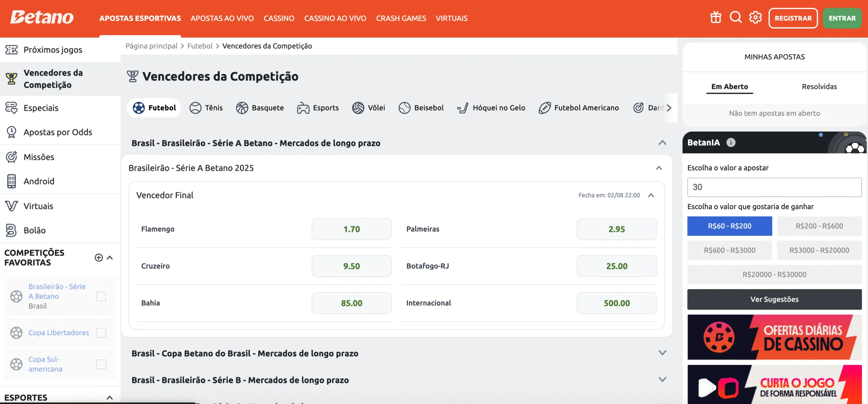Go to Futebol breadcrumb link
This screenshot has height=404, width=868.
(200, 46)
